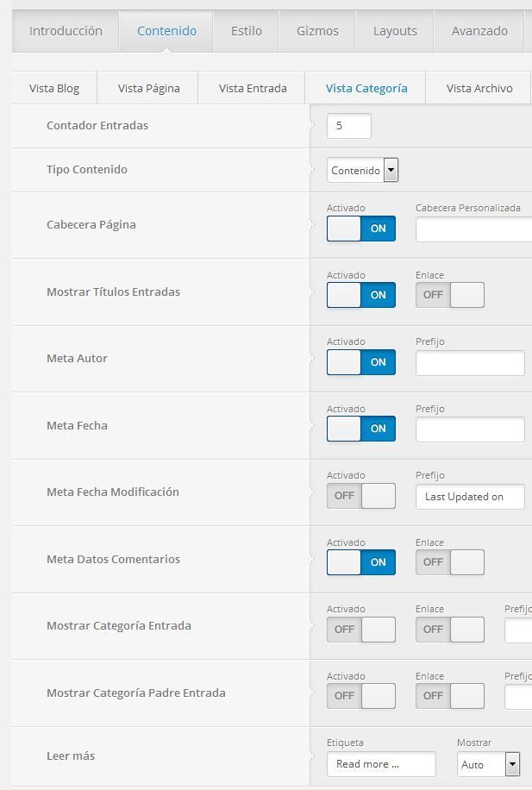This screenshot has height=790, width=532.
Task: Toggle Meta Fecha Activado switch off
Action: (360, 429)
